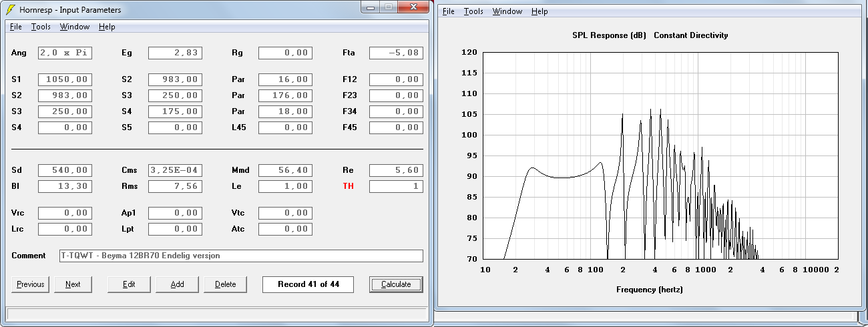The width and height of the screenshot is (868, 327).
Task: Open Window menu in Input Parameters window
Action: [75, 27]
